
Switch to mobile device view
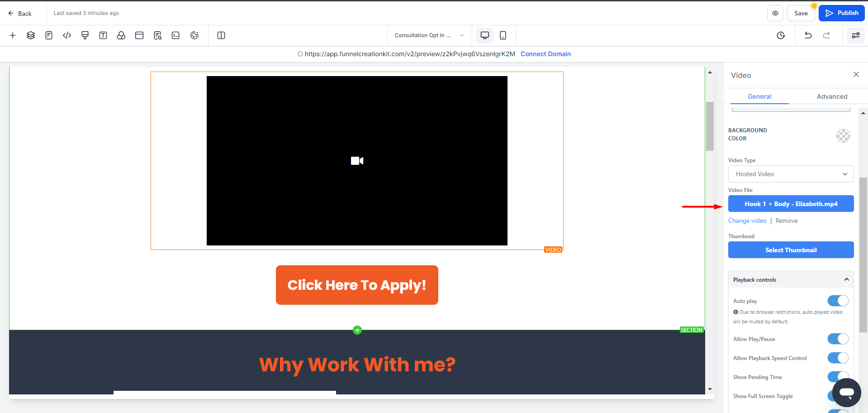coord(503,35)
